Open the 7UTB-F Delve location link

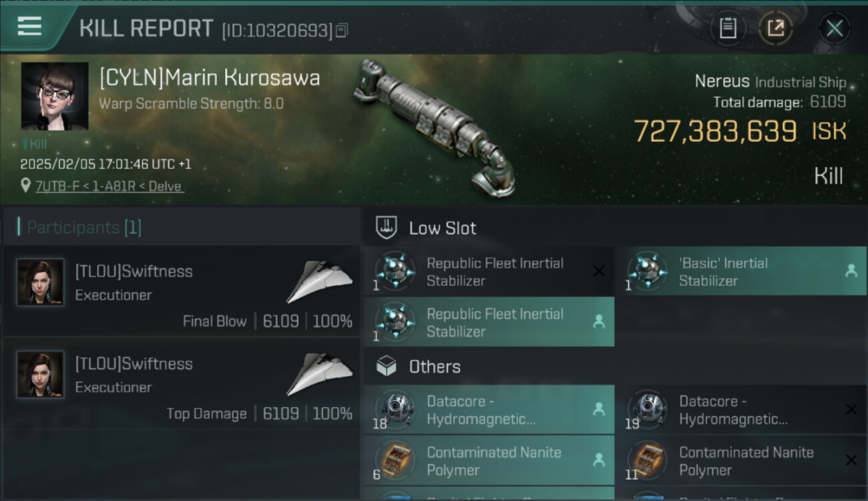(x=109, y=186)
